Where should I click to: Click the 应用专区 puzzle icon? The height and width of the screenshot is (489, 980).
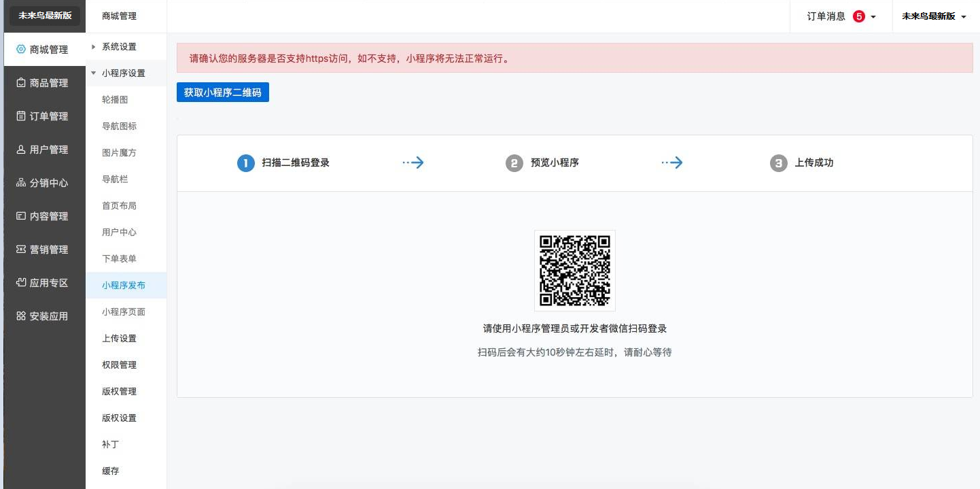point(21,283)
